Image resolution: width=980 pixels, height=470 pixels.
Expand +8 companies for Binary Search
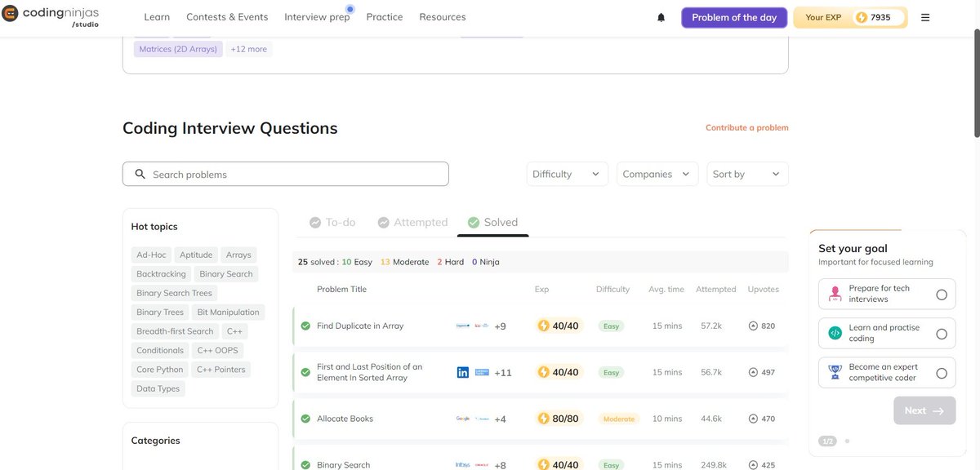point(500,465)
